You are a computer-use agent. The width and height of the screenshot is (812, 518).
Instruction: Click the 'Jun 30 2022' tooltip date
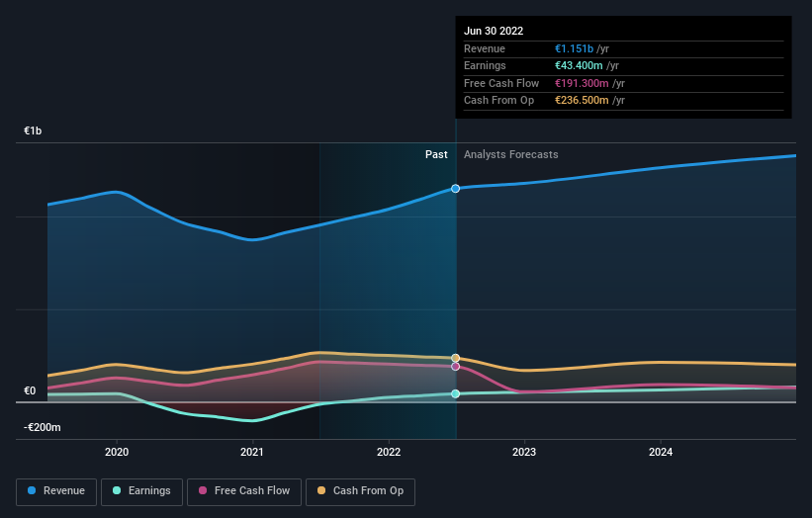tap(494, 31)
